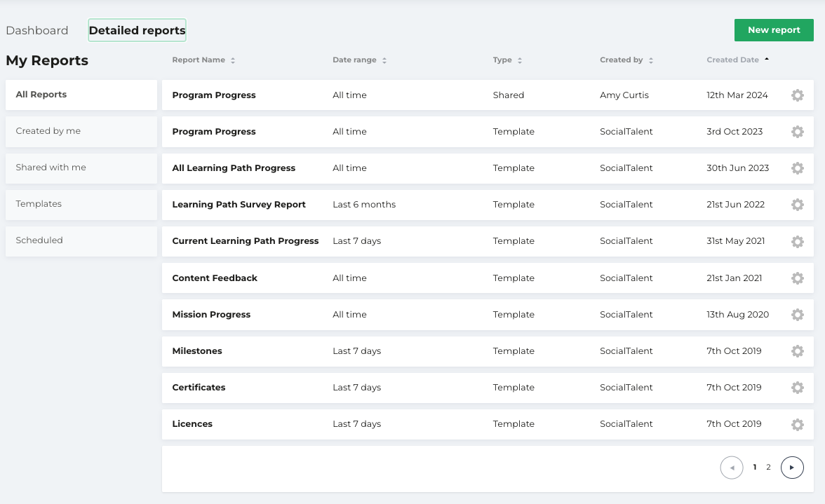825x504 pixels.
Task: Jump to page 2
Action: coord(768,468)
